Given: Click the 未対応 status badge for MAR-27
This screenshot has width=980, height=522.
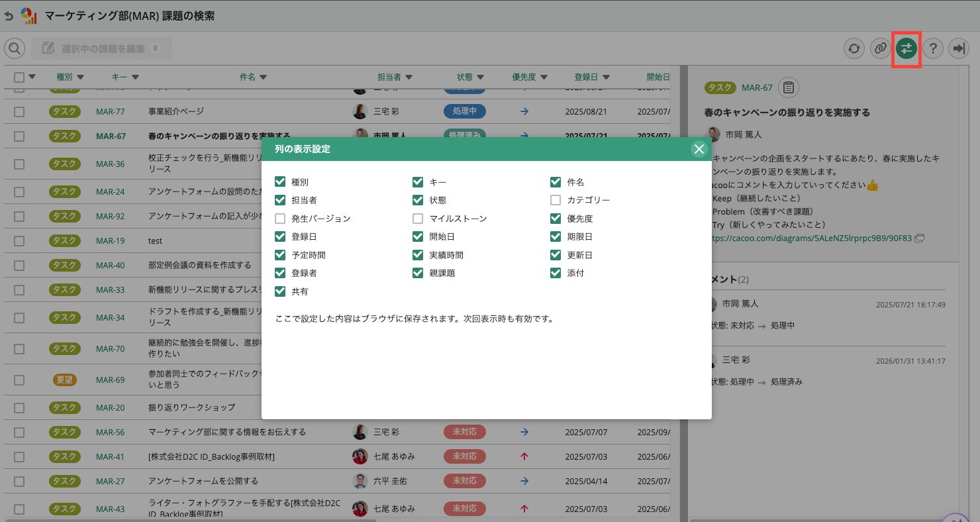Looking at the screenshot, I should point(465,481).
